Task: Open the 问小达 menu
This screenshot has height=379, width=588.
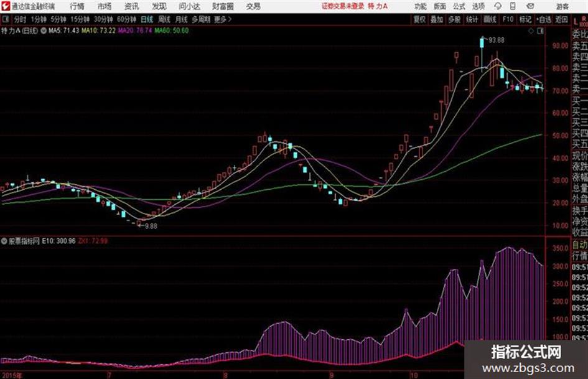Action: [x=189, y=6]
